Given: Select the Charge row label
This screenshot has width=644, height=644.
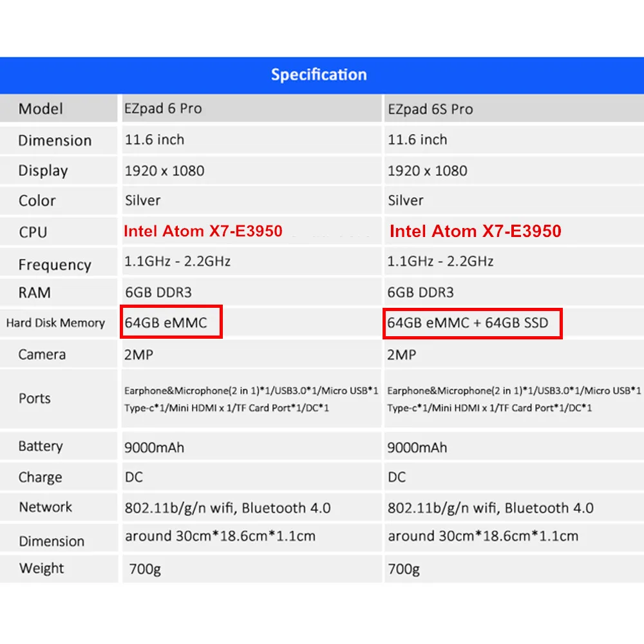Looking at the screenshot, I should (40, 477).
